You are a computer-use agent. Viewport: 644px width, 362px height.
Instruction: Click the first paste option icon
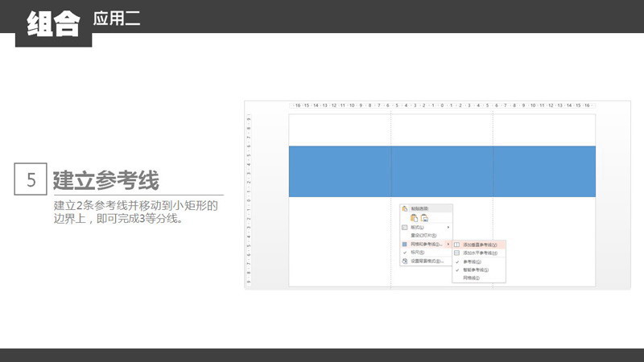tap(415, 217)
